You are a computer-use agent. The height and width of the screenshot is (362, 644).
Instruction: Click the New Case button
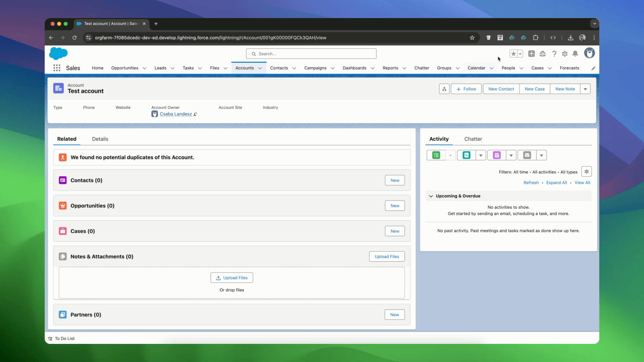[x=535, y=89]
